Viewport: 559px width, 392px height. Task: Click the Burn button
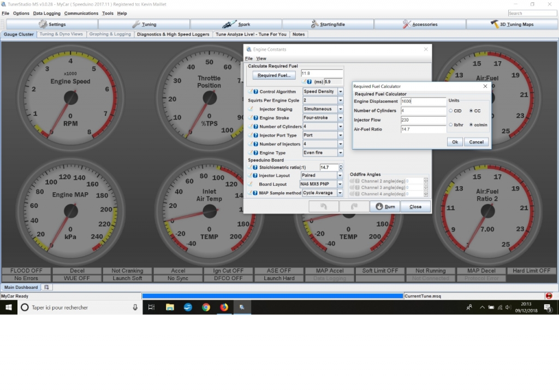(x=385, y=206)
